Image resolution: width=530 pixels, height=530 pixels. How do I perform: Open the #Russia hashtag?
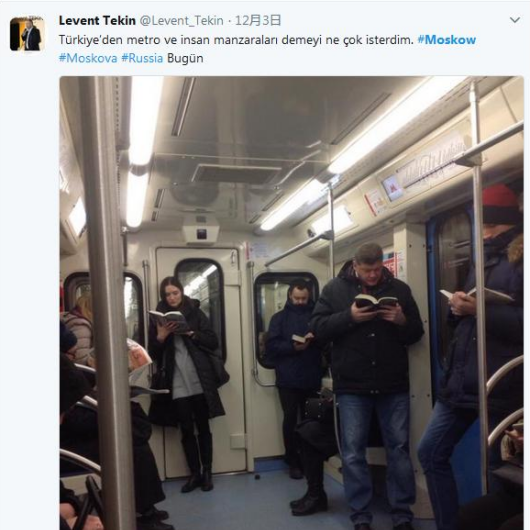click(142, 58)
